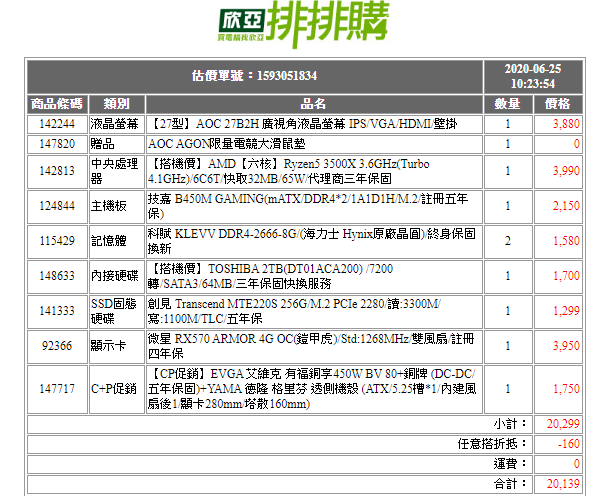Select barcode 147820 cell
604x496 pixels.
57,144
